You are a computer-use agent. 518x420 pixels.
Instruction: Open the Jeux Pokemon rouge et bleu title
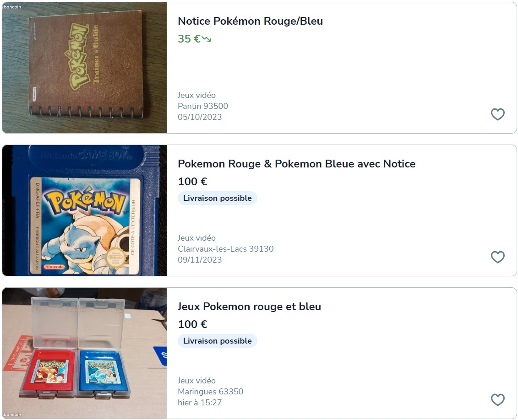click(x=250, y=307)
